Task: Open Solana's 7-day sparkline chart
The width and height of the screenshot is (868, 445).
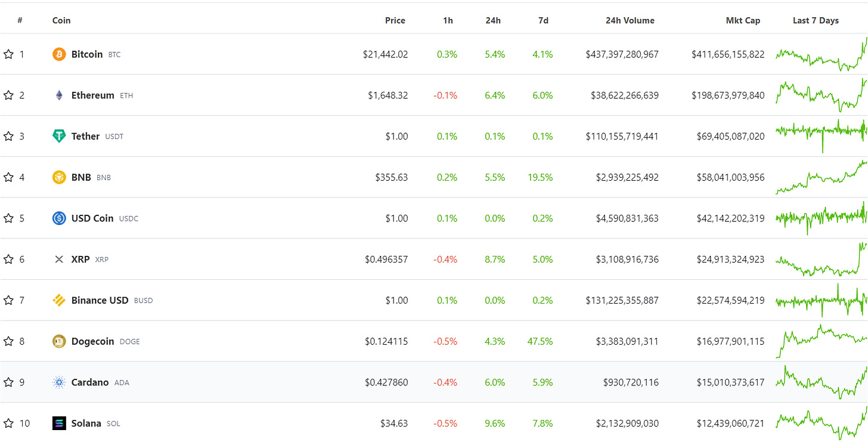Action: click(821, 424)
